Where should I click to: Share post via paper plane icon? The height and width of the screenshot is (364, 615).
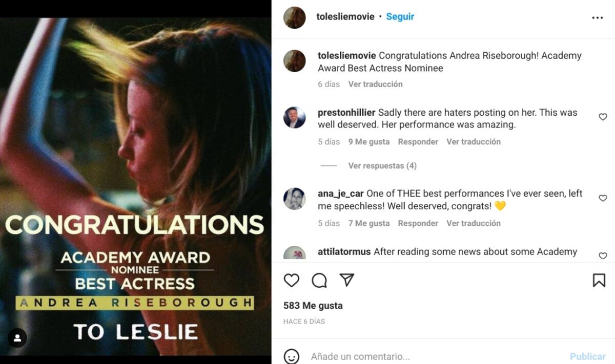click(x=347, y=280)
